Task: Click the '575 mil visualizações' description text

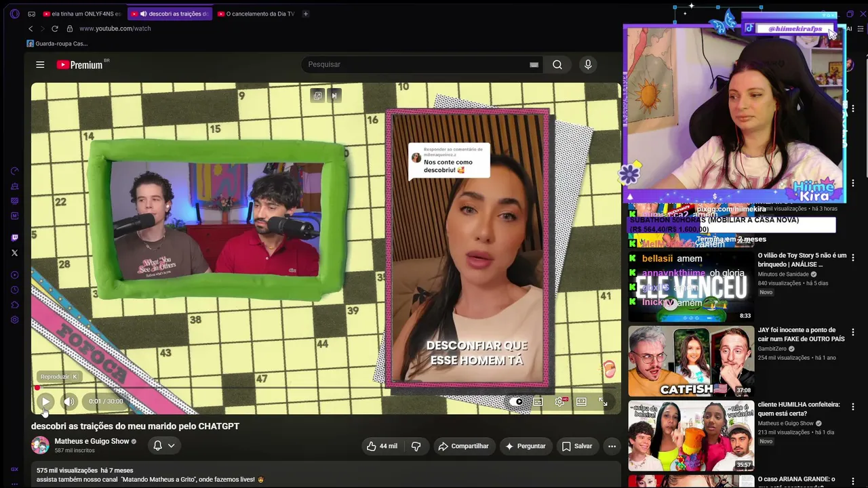Action: click(67, 470)
